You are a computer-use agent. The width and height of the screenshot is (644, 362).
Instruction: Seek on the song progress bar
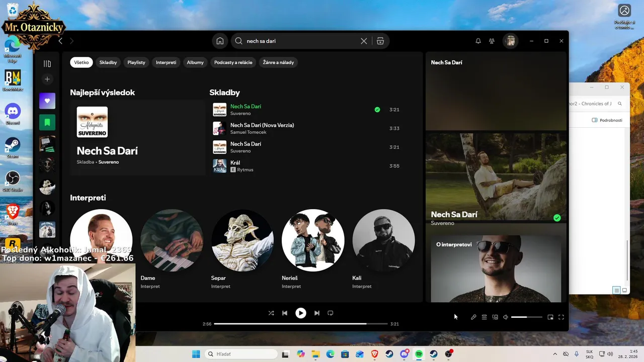coord(300,324)
